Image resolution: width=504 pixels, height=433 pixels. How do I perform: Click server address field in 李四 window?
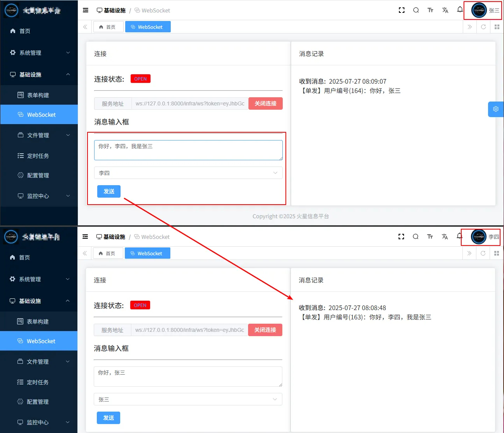190,330
